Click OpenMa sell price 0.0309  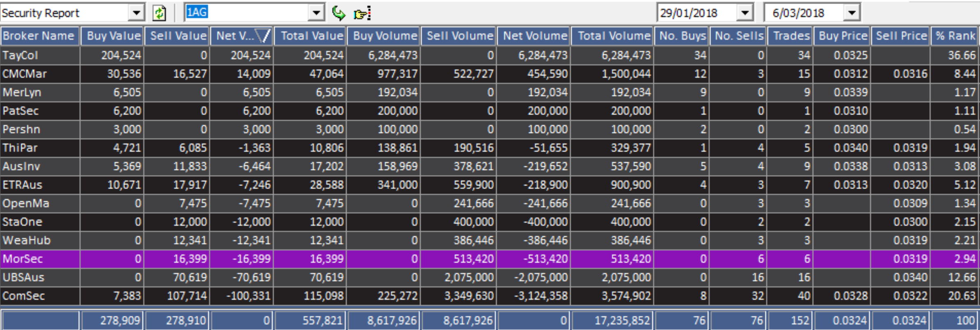910,203
